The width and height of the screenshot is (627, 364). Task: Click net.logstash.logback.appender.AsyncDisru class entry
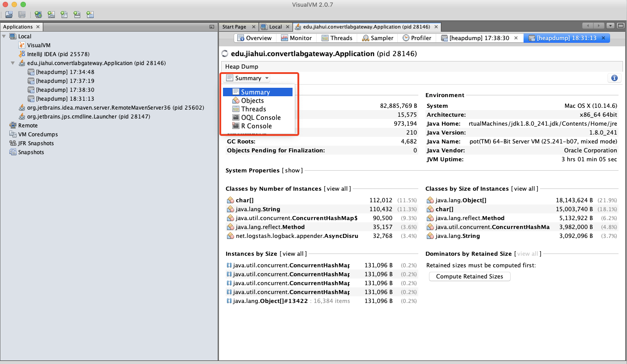click(297, 236)
